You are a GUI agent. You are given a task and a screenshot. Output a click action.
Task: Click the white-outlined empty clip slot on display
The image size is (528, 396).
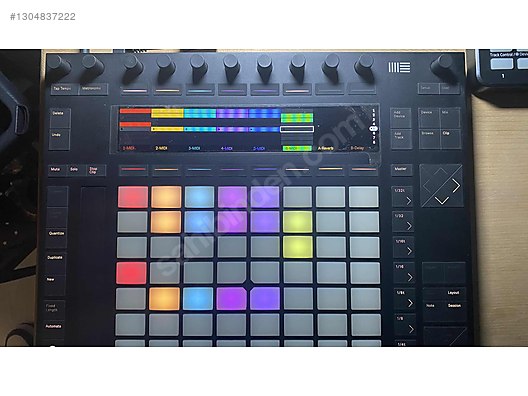(297, 129)
